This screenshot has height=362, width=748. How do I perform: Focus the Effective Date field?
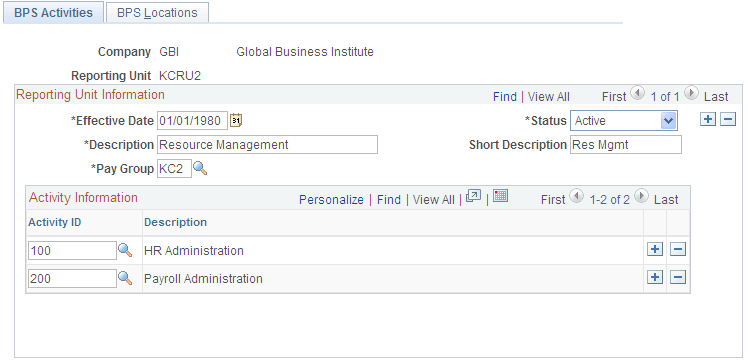pos(192,121)
